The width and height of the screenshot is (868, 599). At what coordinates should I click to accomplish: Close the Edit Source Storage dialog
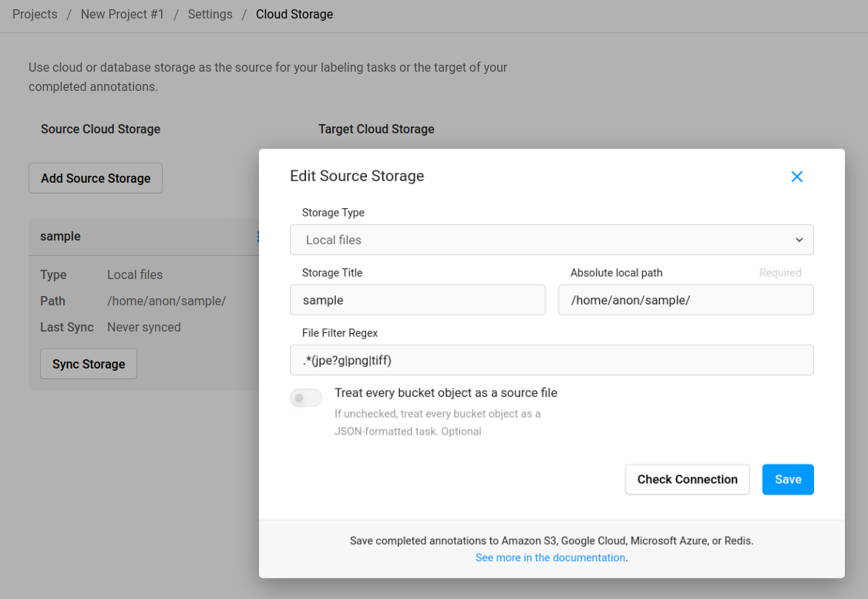[x=797, y=177]
